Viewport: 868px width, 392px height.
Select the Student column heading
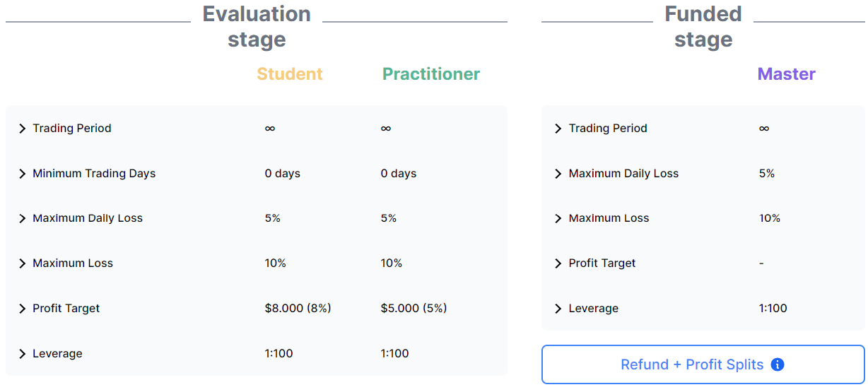290,74
